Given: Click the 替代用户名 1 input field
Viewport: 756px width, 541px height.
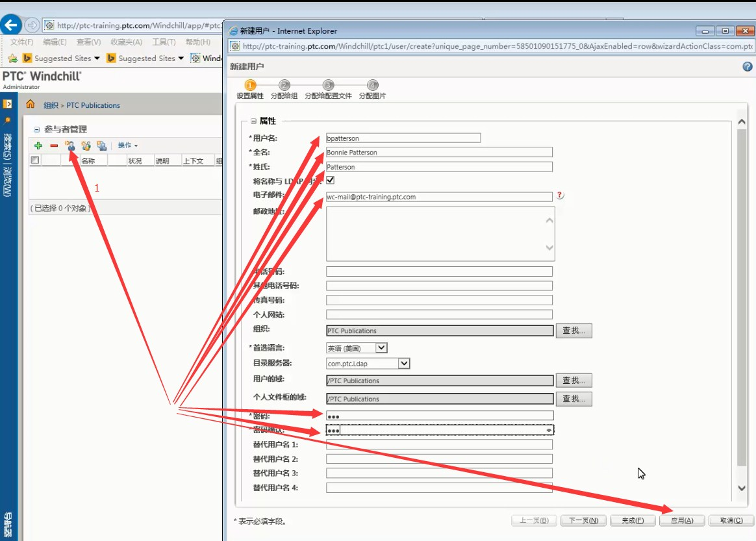Looking at the screenshot, I should pyautogui.click(x=439, y=445).
